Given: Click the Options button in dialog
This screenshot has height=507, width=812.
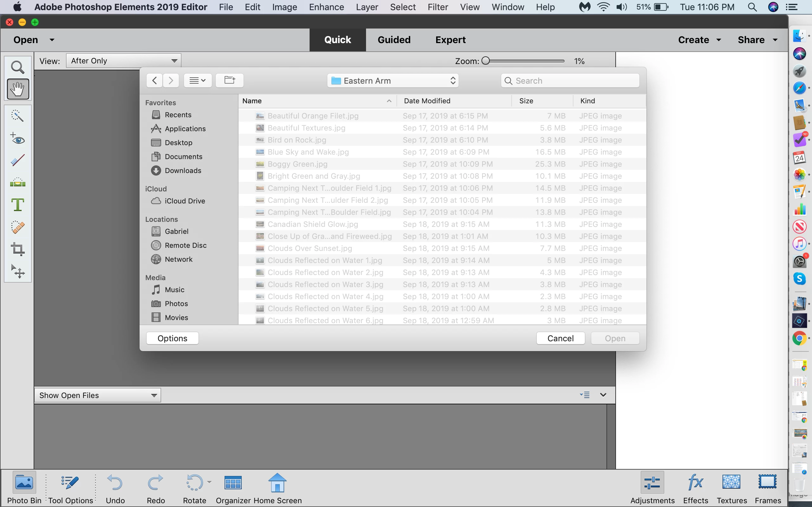Looking at the screenshot, I should (x=173, y=338).
